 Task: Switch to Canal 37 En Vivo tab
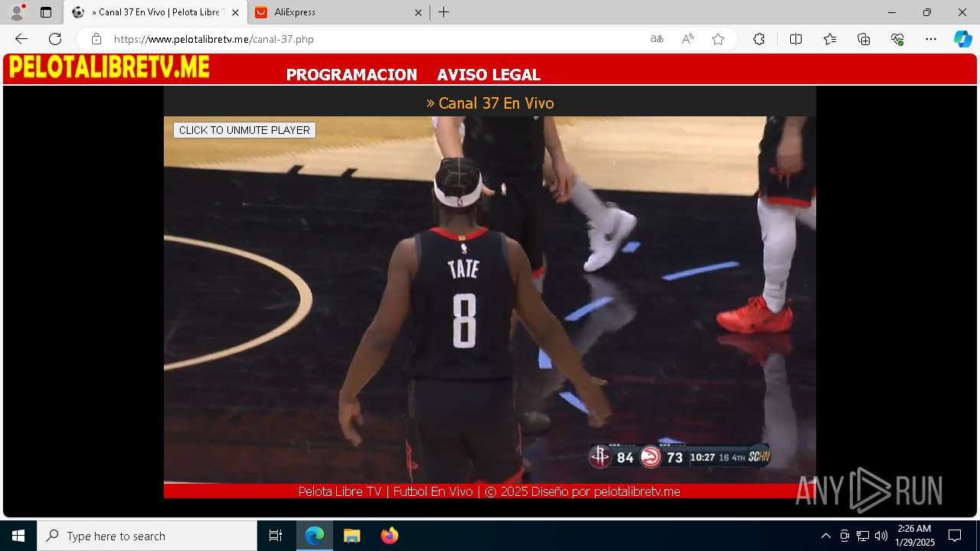click(x=155, y=12)
